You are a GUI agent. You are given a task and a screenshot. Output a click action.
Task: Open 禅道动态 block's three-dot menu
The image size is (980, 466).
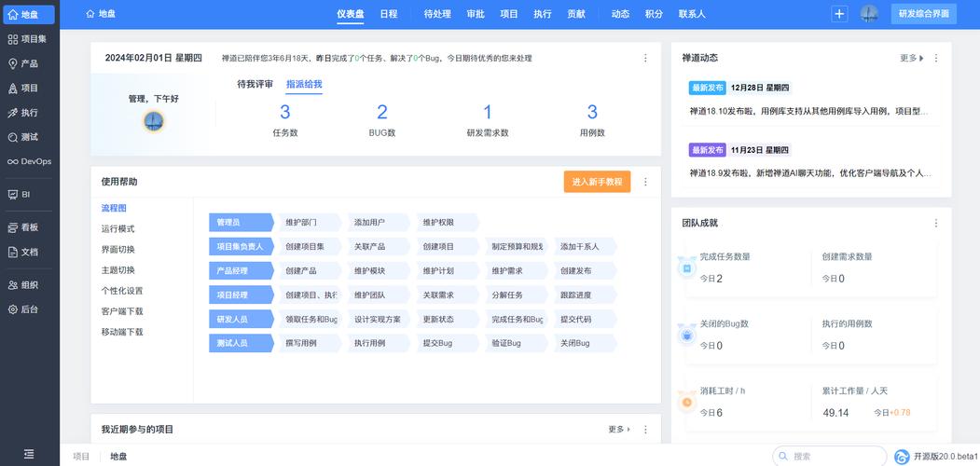pos(935,58)
